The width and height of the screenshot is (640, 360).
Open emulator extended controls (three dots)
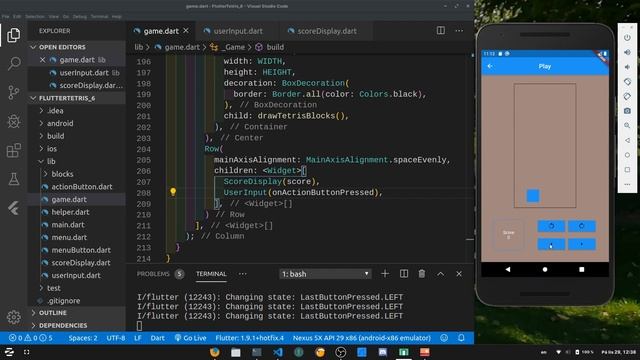pos(627,184)
